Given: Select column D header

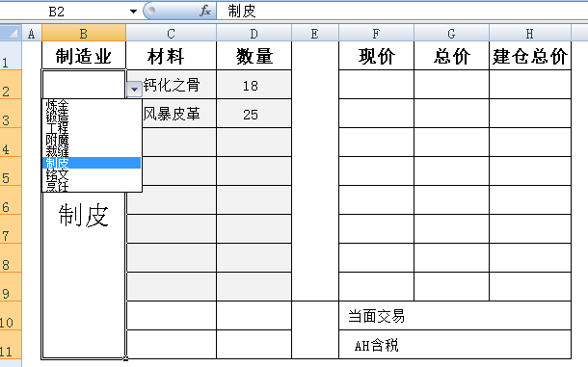Looking at the screenshot, I should pos(254,33).
